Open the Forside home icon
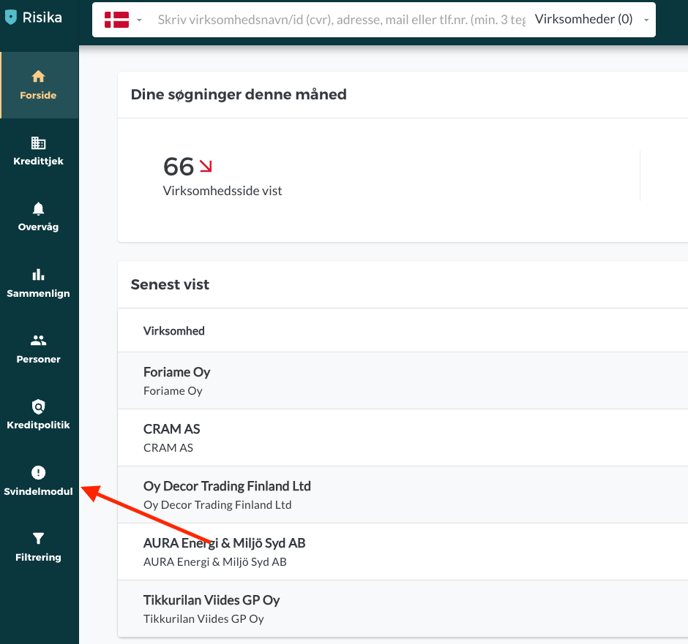The width and height of the screenshot is (688, 644). click(x=38, y=76)
